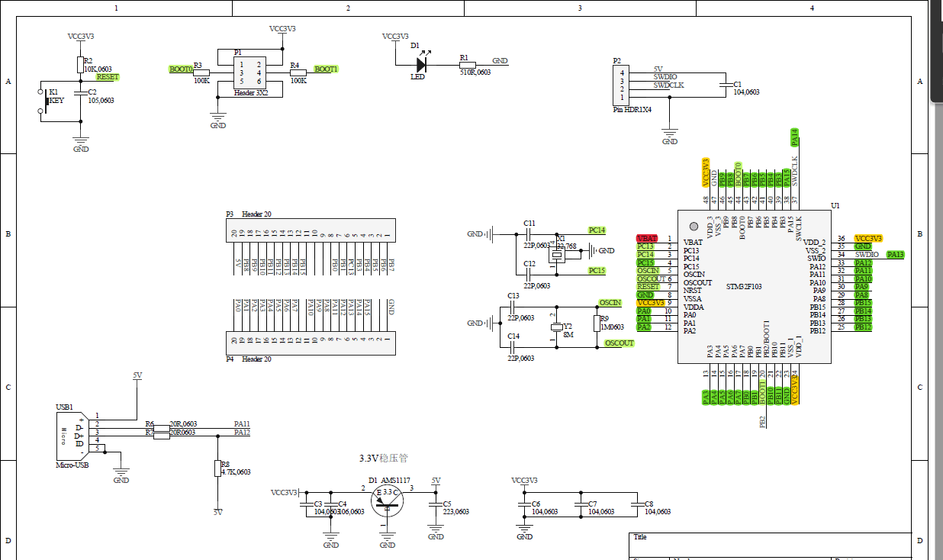Click the K1 KEY pushbutton symbol
This screenshot has height=560, width=943.
pyautogui.click(x=43, y=101)
